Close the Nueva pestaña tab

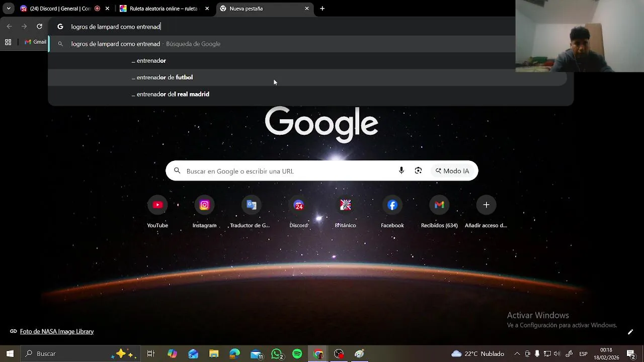pyautogui.click(x=307, y=9)
